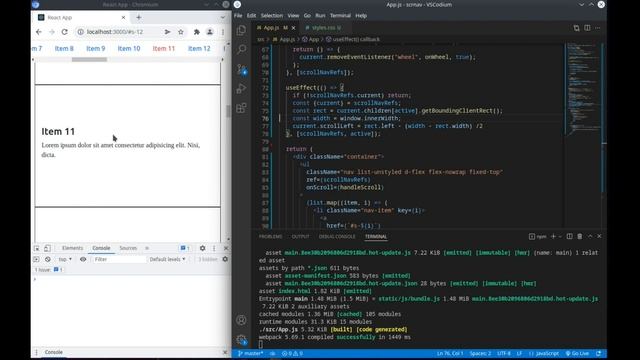Image resolution: width=640 pixels, height=360 pixels.
Task: Switch to Sources tab in DevTools
Action: (x=128, y=248)
